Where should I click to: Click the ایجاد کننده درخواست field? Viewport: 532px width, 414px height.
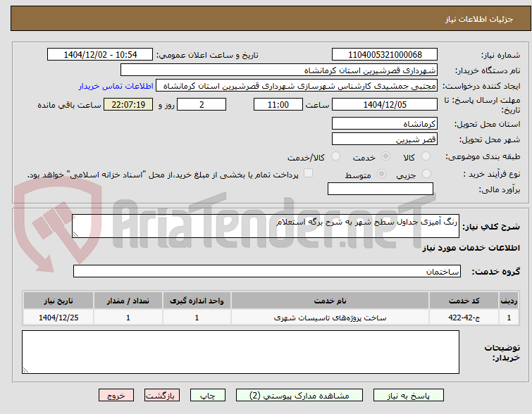pyautogui.click(x=297, y=86)
